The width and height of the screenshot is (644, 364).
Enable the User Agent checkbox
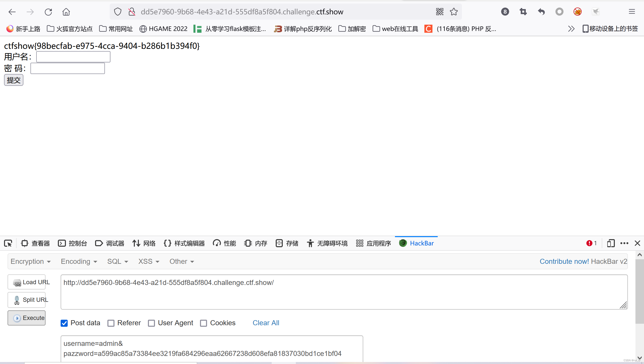pos(152,323)
